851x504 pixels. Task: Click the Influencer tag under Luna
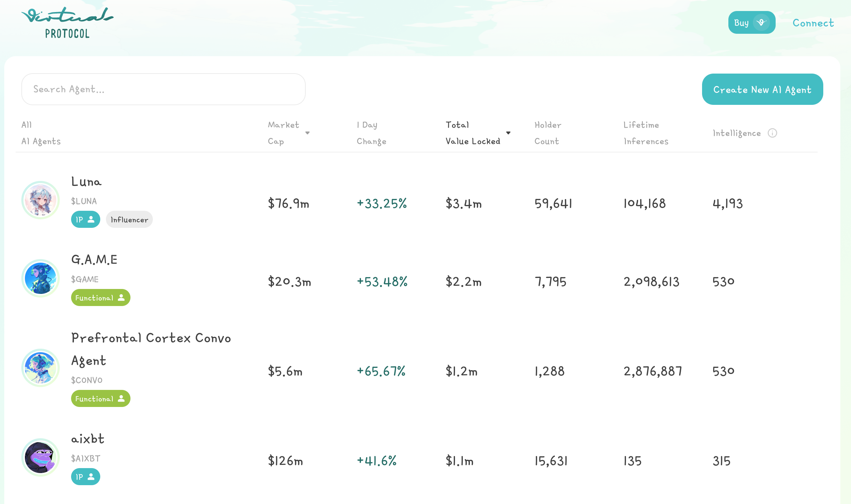tap(129, 219)
